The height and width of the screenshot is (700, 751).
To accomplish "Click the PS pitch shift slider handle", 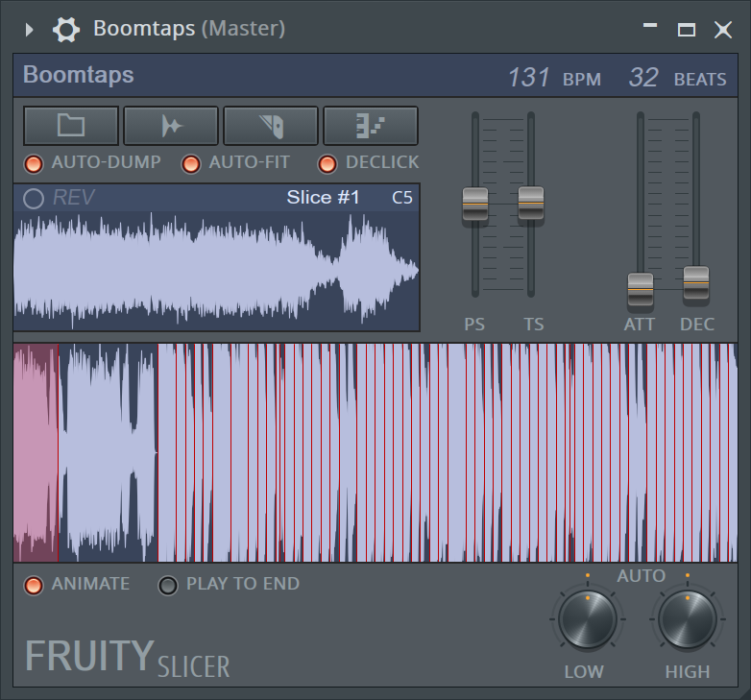I will [475, 204].
